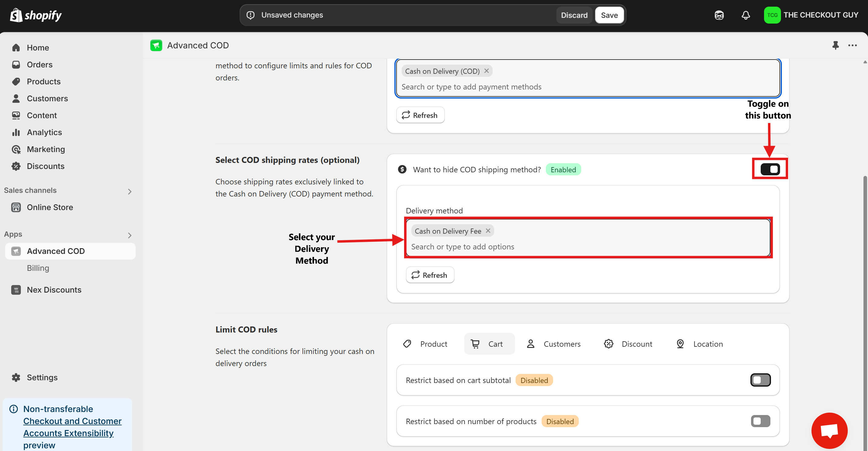Image resolution: width=868 pixels, height=451 pixels.
Task: Open Settings via the gear icon
Action: tap(16, 377)
